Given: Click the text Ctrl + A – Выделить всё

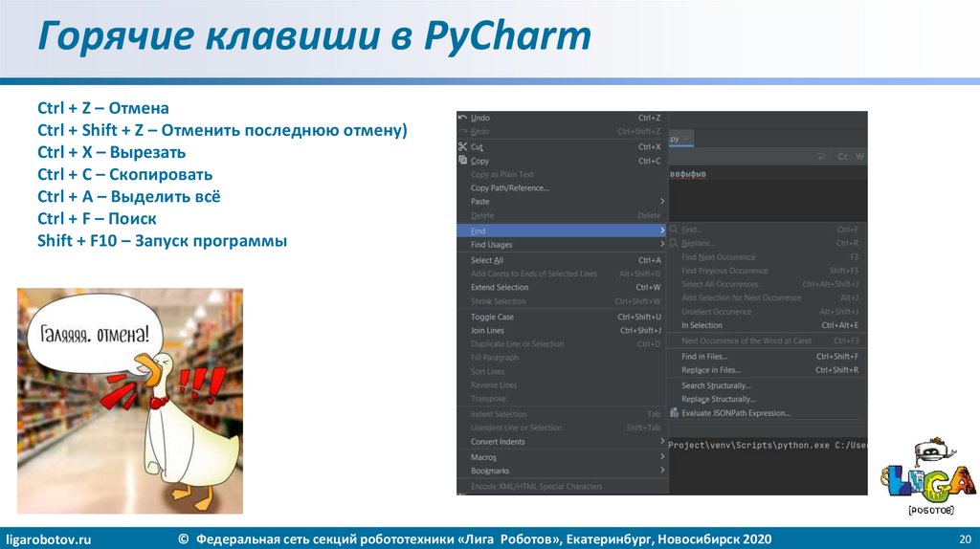Looking at the screenshot, I should pos(129,197).
